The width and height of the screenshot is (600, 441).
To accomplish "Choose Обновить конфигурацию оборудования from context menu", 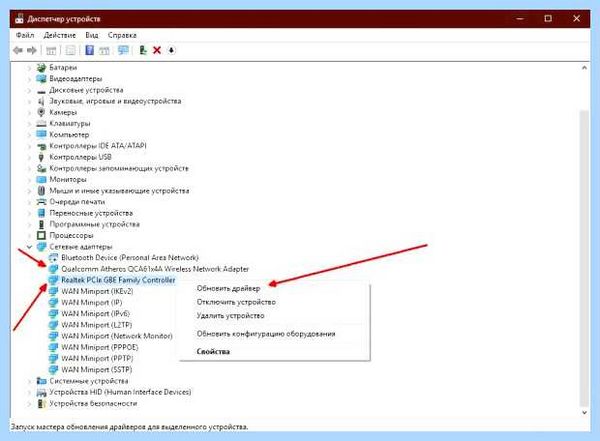I will tap(266, 334).
